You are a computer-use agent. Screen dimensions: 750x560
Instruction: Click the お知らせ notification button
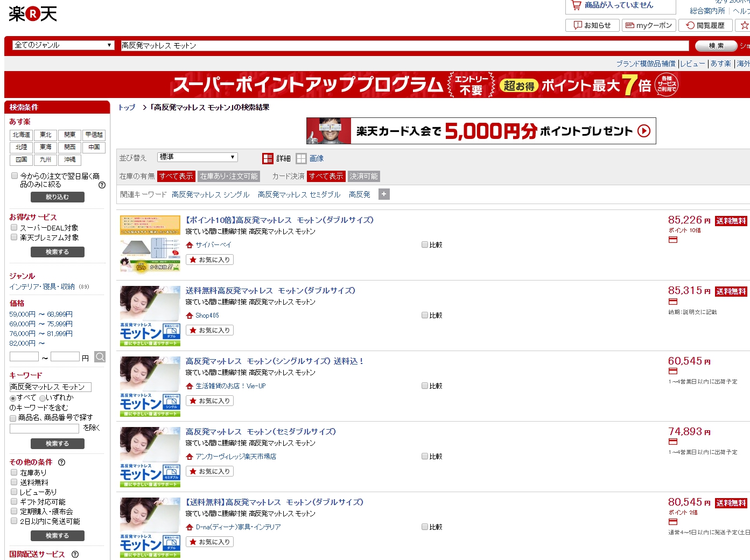(592, 25)
